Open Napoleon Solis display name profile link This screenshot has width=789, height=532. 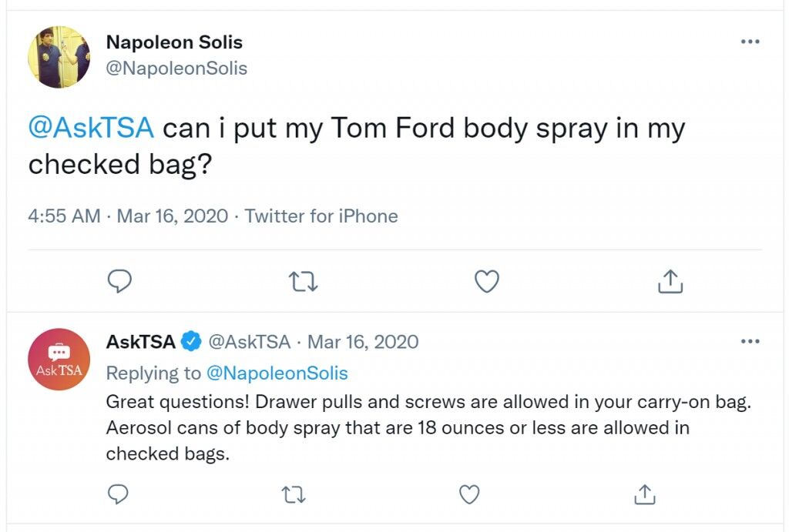tap(174, 42)
